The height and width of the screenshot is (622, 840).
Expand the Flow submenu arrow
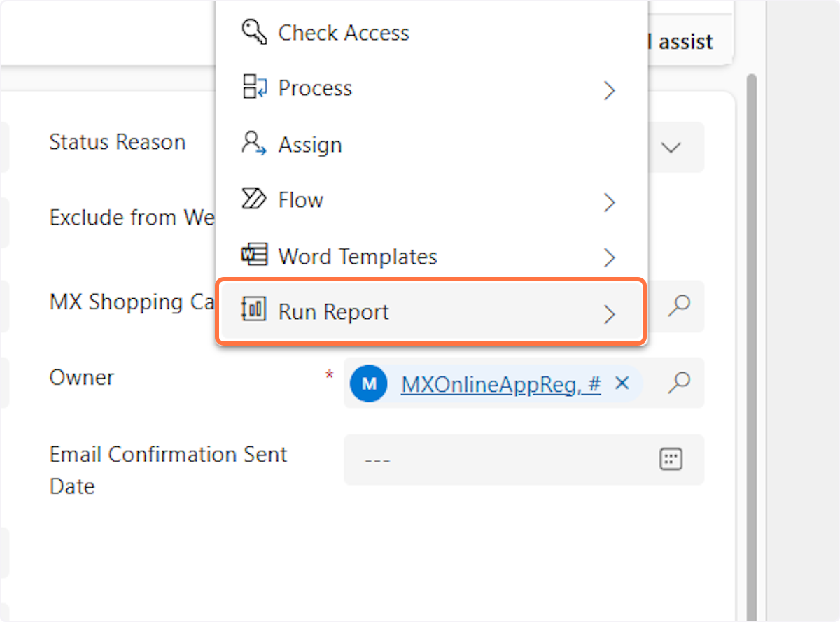pos(609,202)
